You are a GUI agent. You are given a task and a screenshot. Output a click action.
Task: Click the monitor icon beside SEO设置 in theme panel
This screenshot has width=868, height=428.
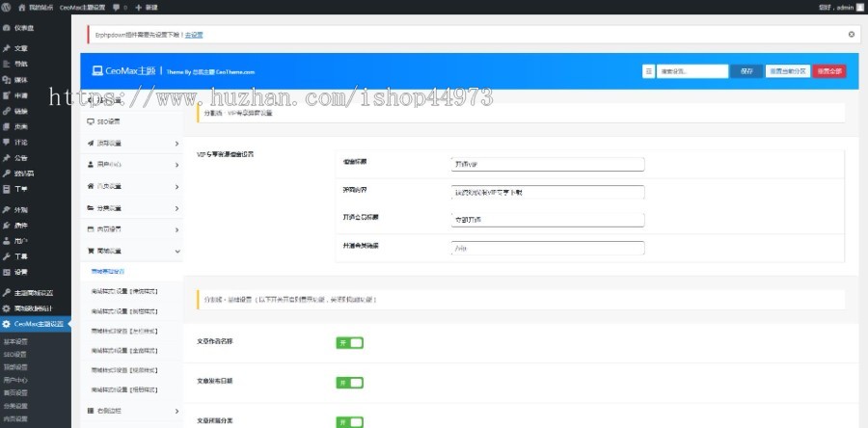pyautogui.click(x=91, y=121)
